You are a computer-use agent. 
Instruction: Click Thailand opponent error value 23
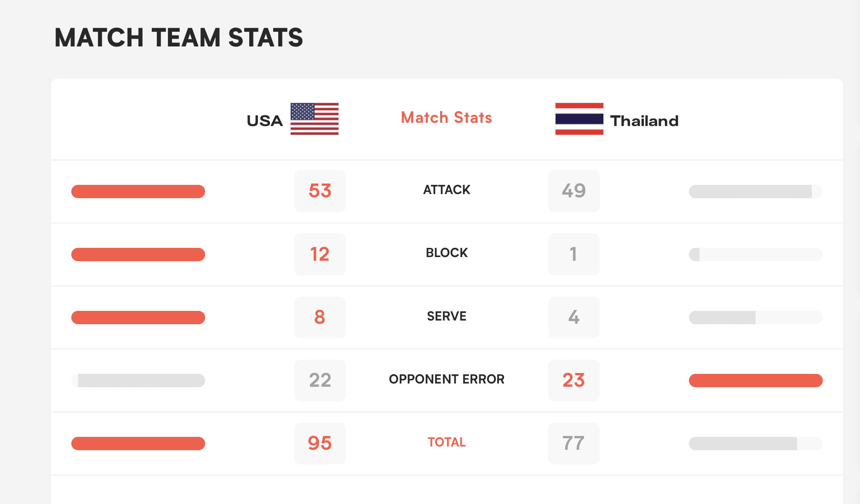click(x=573, y=380)
